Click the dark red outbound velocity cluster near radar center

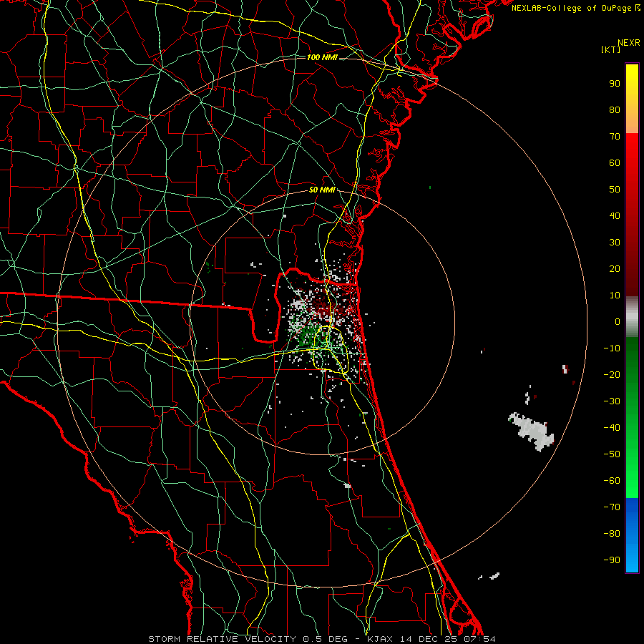324,307
